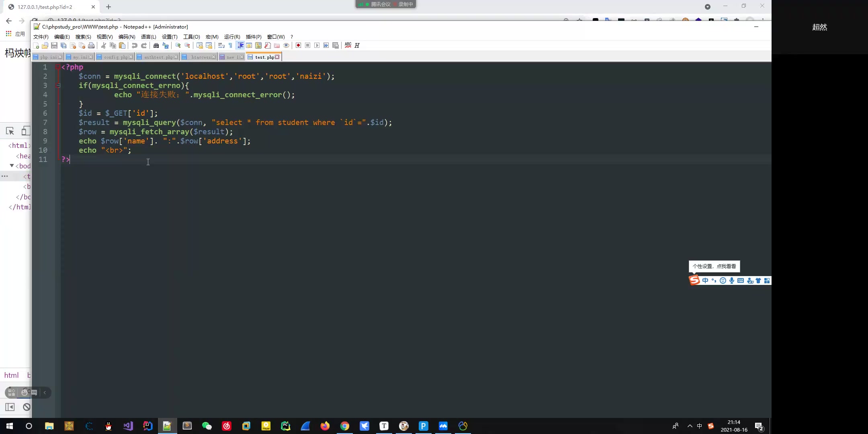Collapse the php block fold marker on line 1
The image size is (868, 434).
pyautogui.click(x=58, y=67)
